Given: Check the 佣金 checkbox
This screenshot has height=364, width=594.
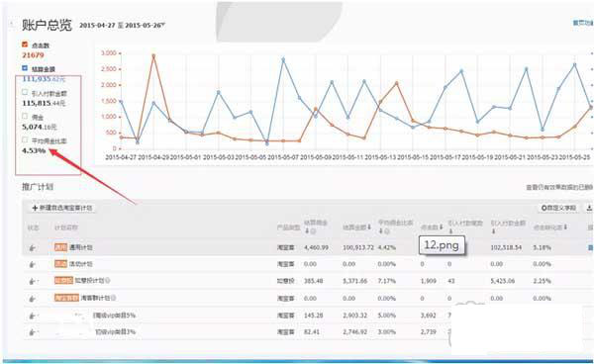Looking at the screenshot, I should [25, 117].
